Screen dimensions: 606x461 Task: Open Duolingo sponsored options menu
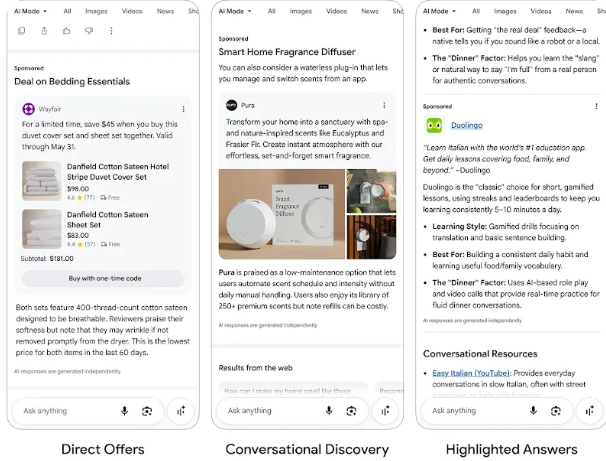(596, 106)
